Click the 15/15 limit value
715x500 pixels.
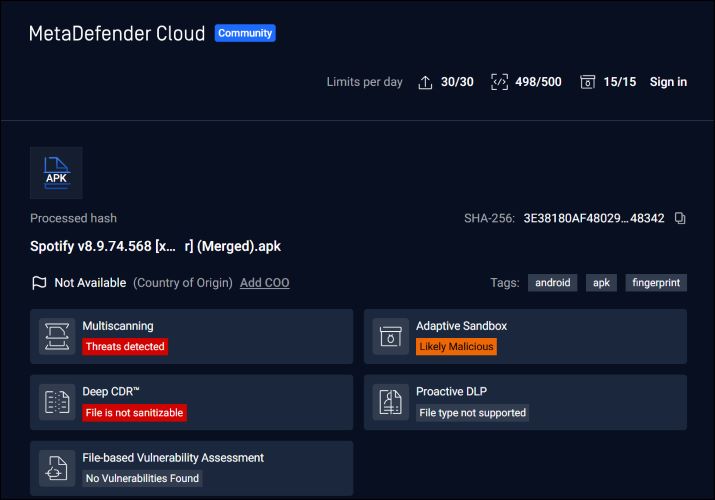[x=619, y=82]
